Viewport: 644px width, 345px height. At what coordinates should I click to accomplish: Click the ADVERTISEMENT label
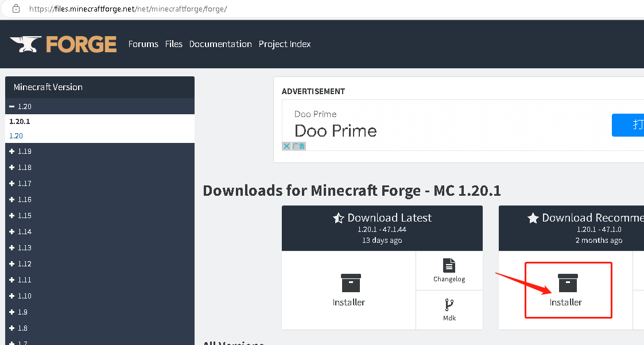click(x=313, y=92)
